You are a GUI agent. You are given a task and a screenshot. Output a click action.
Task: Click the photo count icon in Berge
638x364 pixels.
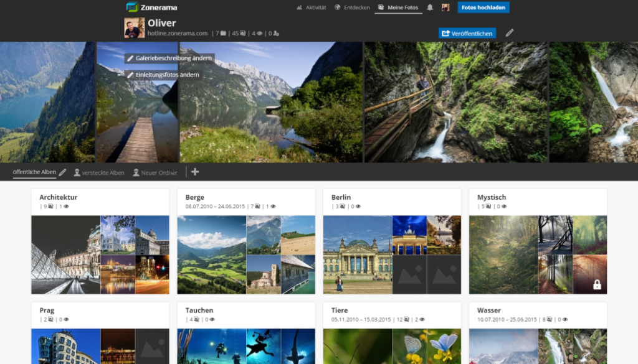[x=257, y=207]
